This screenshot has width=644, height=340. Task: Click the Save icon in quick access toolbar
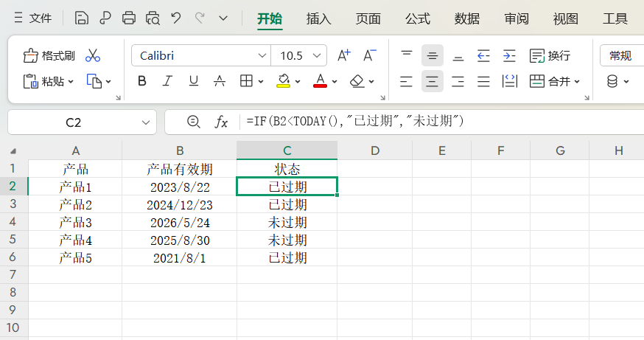[82, 18]
